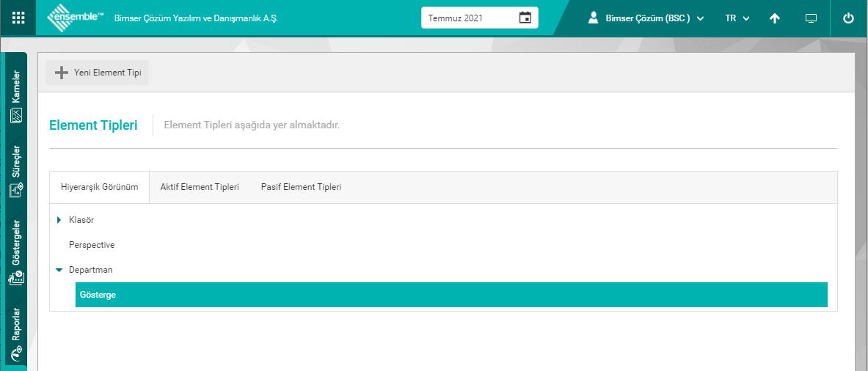This screenshot has height=371, width=868.
Task: Open the calendar date picker icon
Action: pyautogui.click(x=525, y=18)
